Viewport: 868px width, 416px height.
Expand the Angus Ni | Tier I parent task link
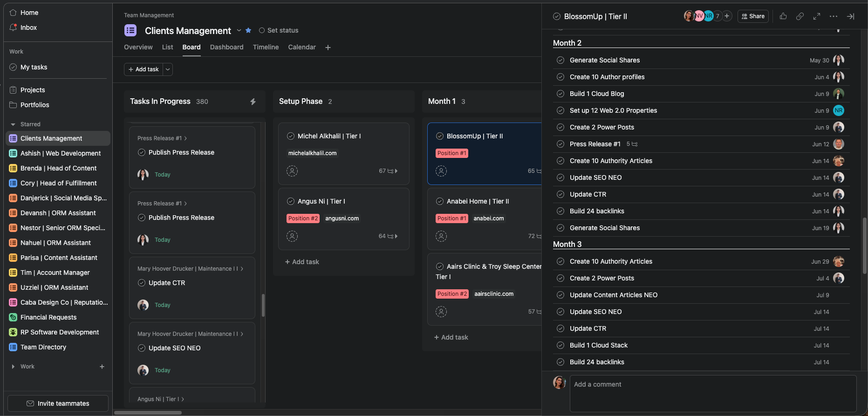[161, 399]
